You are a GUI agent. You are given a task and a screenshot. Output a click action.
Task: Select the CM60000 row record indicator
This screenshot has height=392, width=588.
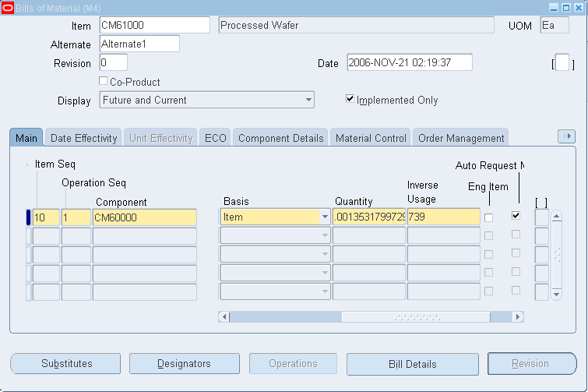[29, 217]
